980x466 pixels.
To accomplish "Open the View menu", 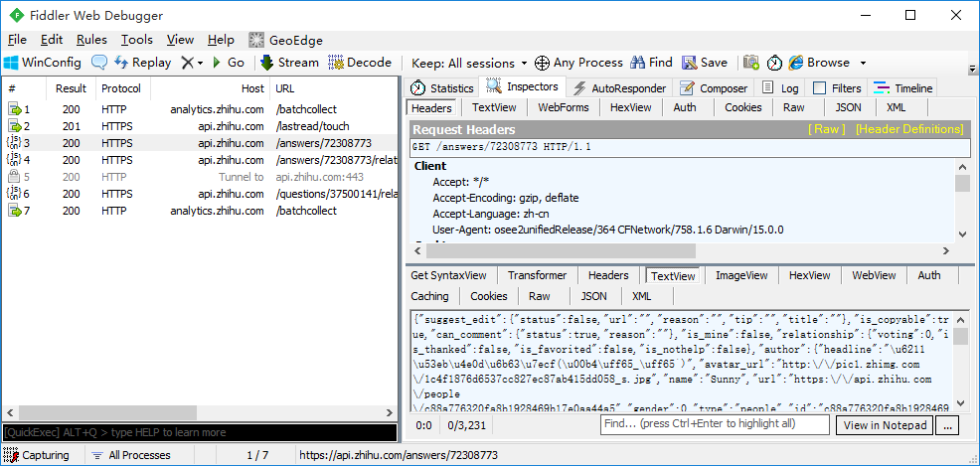I will (180, 40).
